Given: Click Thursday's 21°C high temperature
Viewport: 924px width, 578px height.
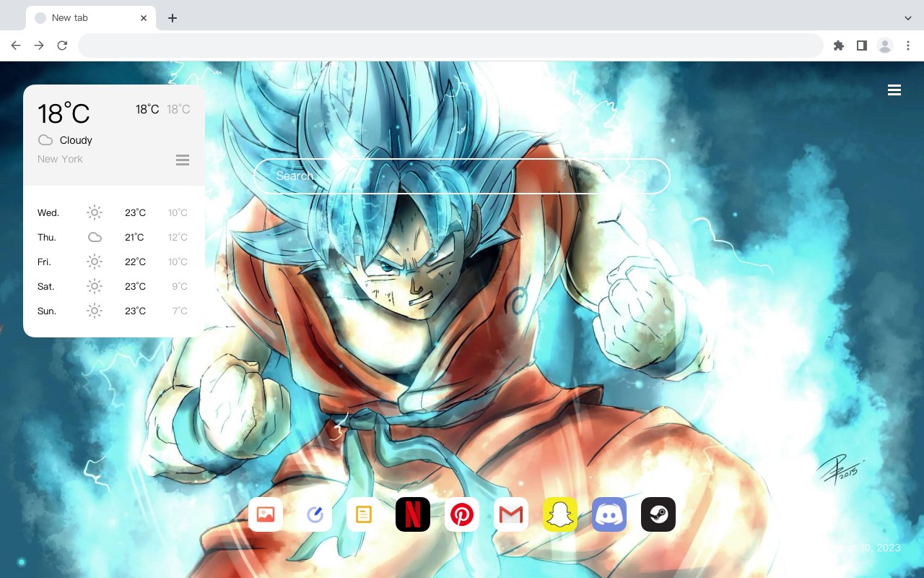Looking at the screenshot, I should (x=134, y=237).
